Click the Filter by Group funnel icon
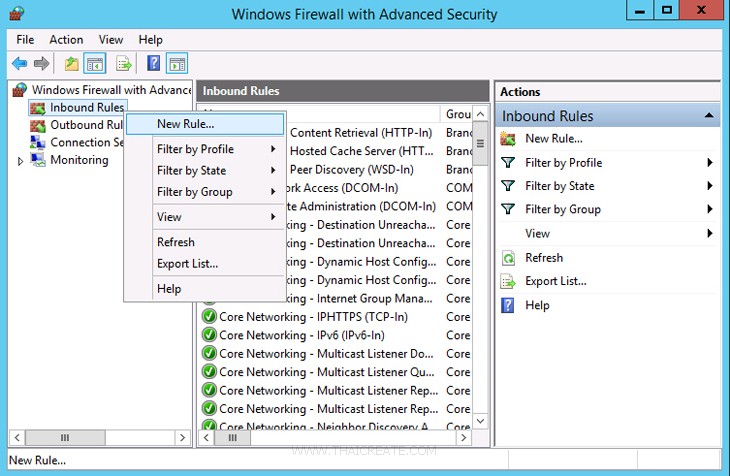Viewport: 730px width, 476px height. click(x=508, y=209)
